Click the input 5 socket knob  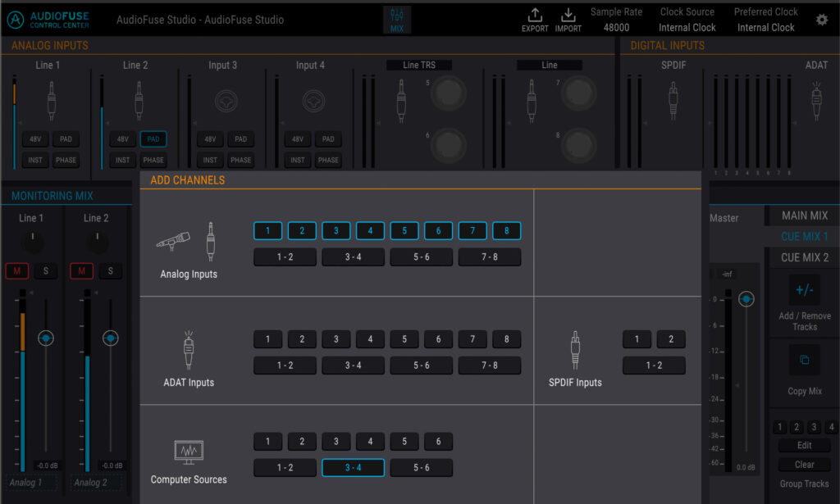(x=449, y=93)
